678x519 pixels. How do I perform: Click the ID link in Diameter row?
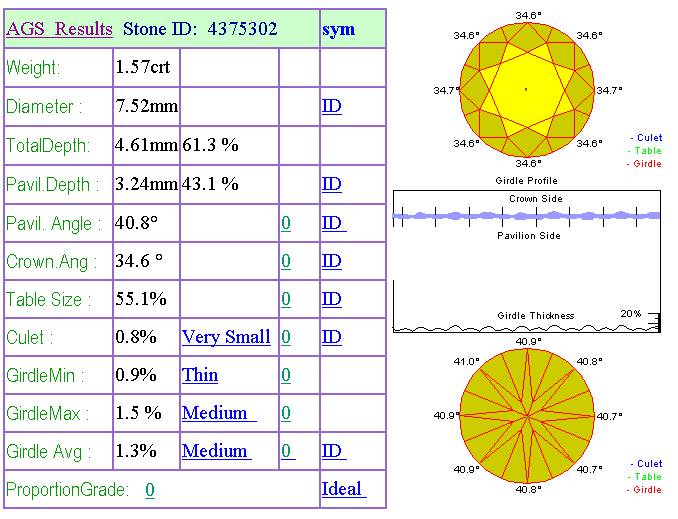tap(332, 106)
